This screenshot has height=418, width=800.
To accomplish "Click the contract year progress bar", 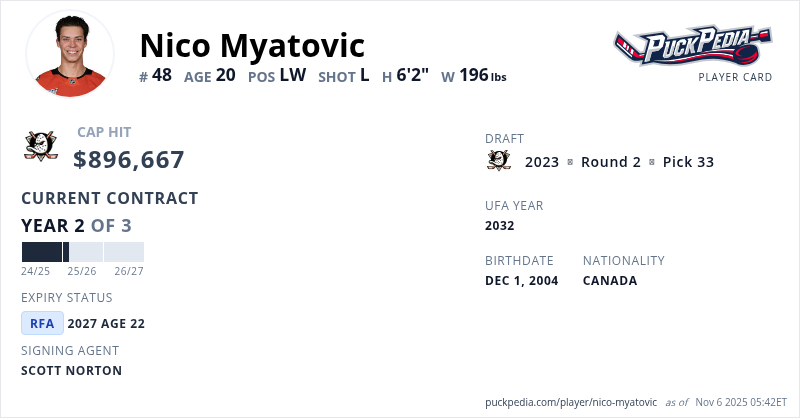I will (x=82, y=252).
